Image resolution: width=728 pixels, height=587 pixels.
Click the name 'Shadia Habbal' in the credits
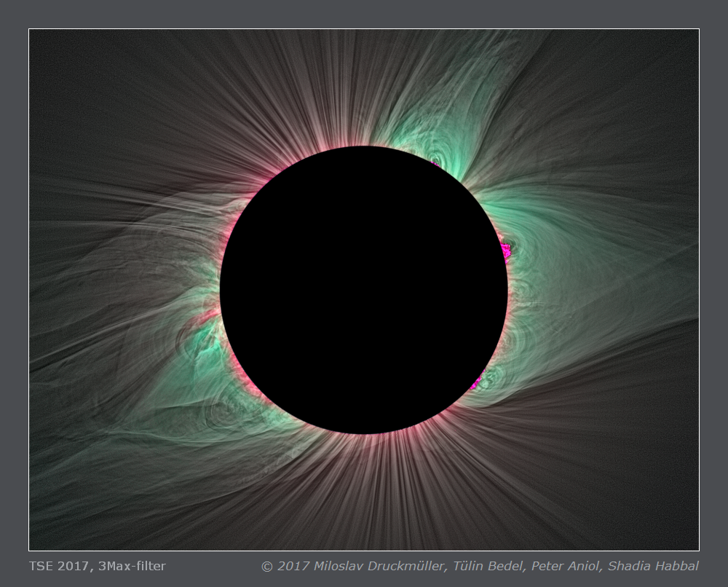(x=653, y=566)
